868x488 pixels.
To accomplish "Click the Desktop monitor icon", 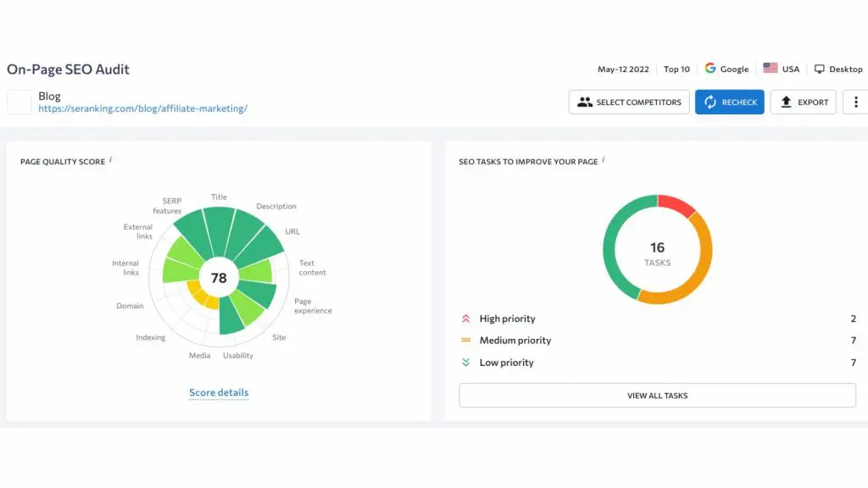I will point(819,69).
